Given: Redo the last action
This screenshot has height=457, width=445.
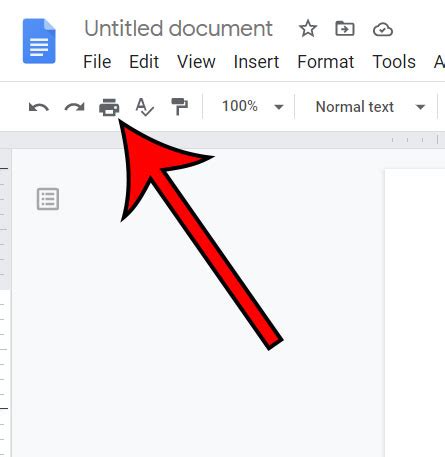Looking at the screenshot, I should tap(74, 107).
